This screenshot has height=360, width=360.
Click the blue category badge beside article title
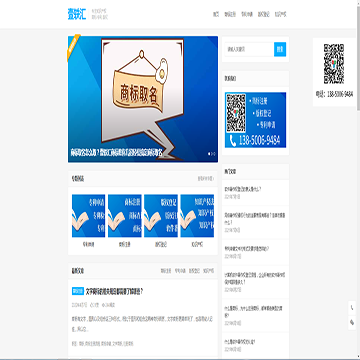click(x=78, y=291)
